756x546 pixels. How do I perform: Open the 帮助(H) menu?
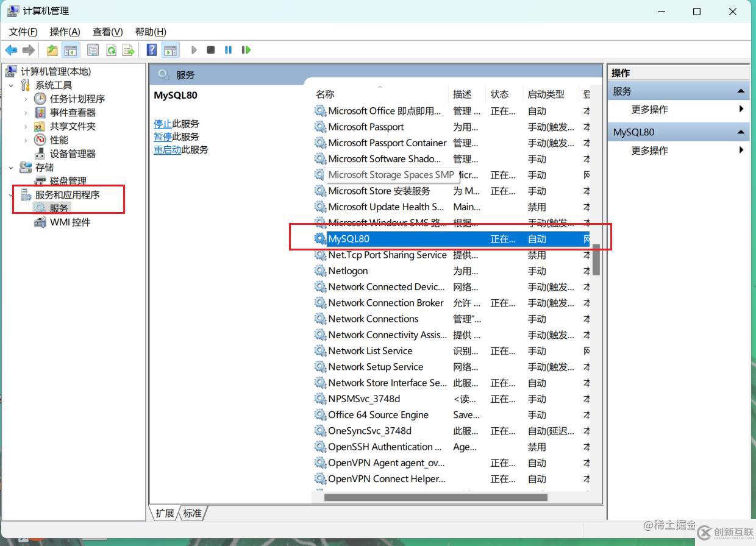pos(151,32)
